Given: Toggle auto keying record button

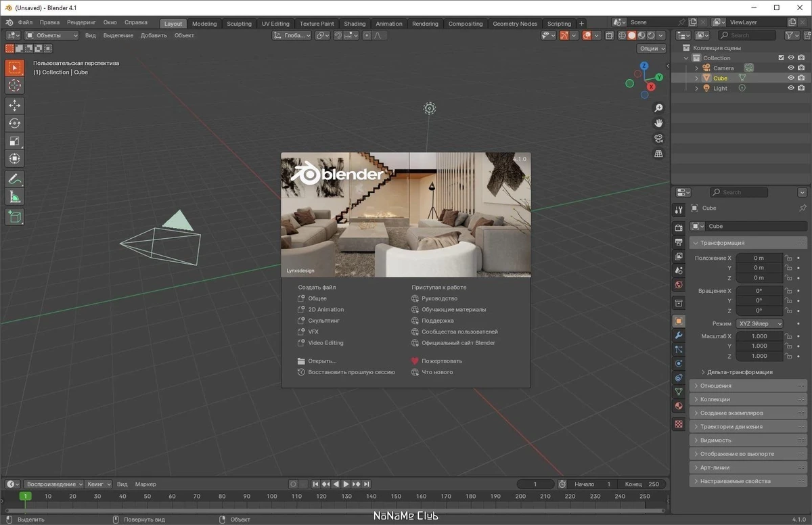Looking at the screenshot, I should point(293,484).
